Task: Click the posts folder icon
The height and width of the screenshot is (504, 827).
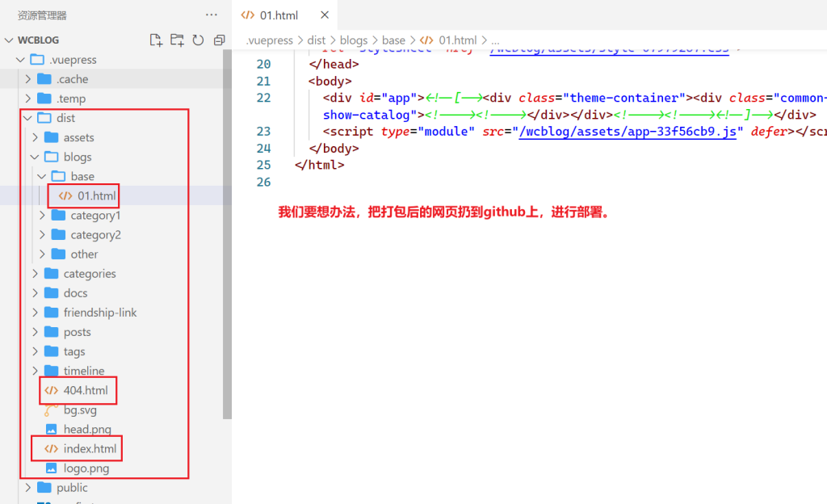Action: pyautogui.click(x=51, y=332)
